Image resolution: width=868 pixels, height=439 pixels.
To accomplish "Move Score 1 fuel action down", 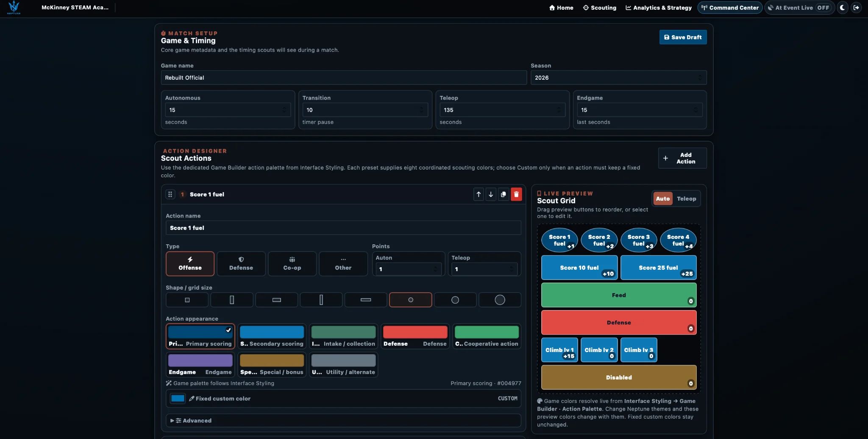I will click(x=491, y=194).
